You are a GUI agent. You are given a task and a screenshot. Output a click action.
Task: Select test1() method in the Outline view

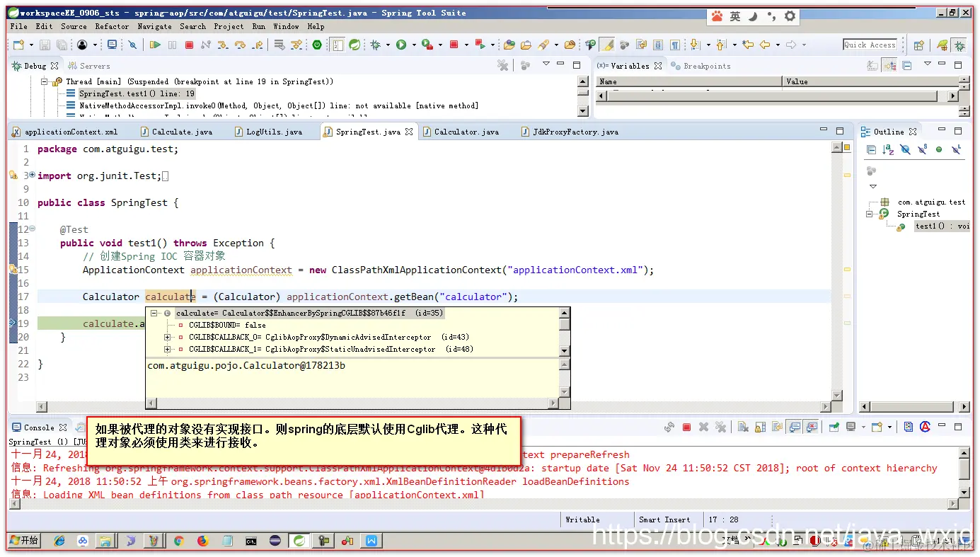(941, 226)
